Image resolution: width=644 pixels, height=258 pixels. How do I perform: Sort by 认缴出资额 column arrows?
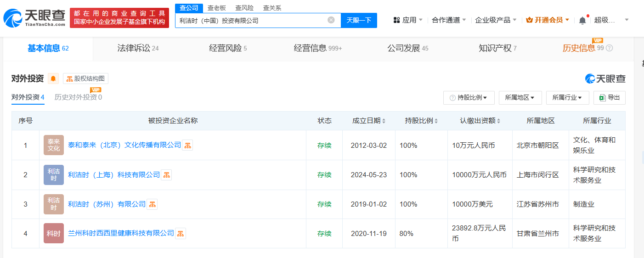point(498,121)
